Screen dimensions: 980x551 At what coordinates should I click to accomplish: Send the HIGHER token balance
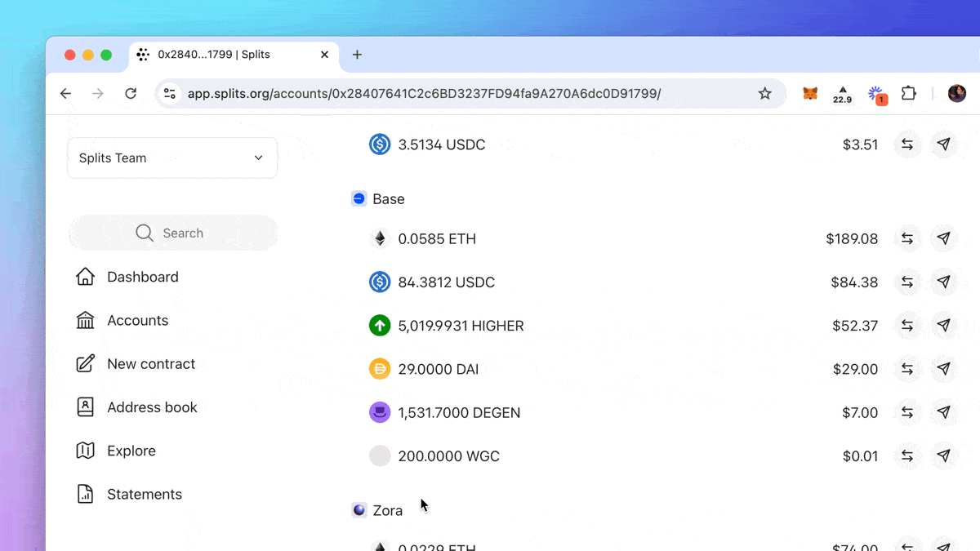pyautogui.click(x=944, y=325)
